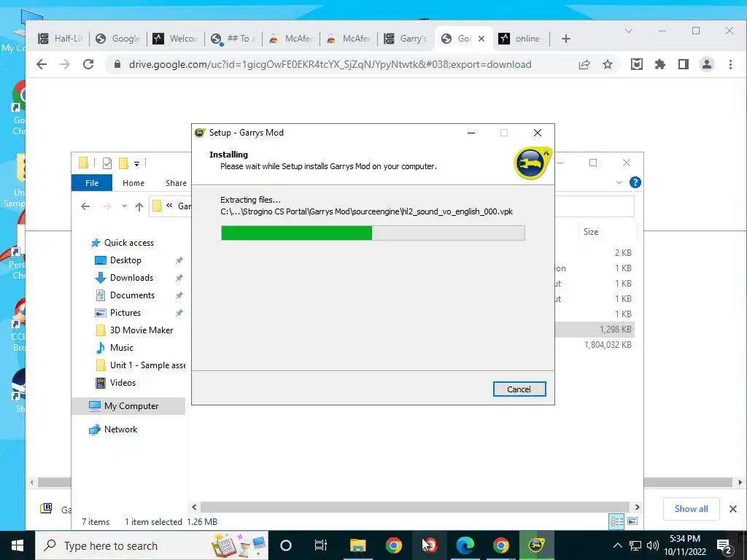This screenshot has width=747, height=560.
Task: Bookmark this page with star icon
Action: pos(608,64)
